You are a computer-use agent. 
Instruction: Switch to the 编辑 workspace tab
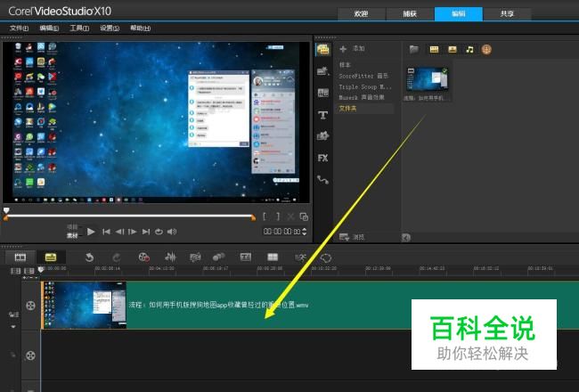coord(458,13)
